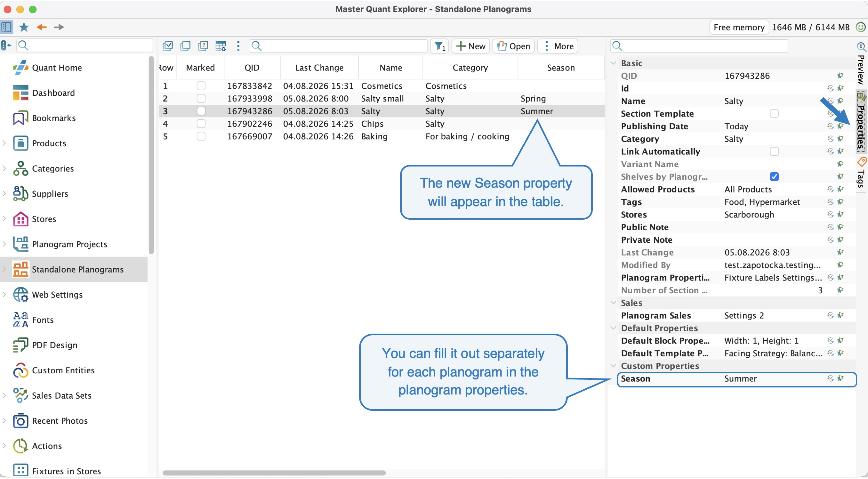Open Planogram Projects

click(70, 244)
